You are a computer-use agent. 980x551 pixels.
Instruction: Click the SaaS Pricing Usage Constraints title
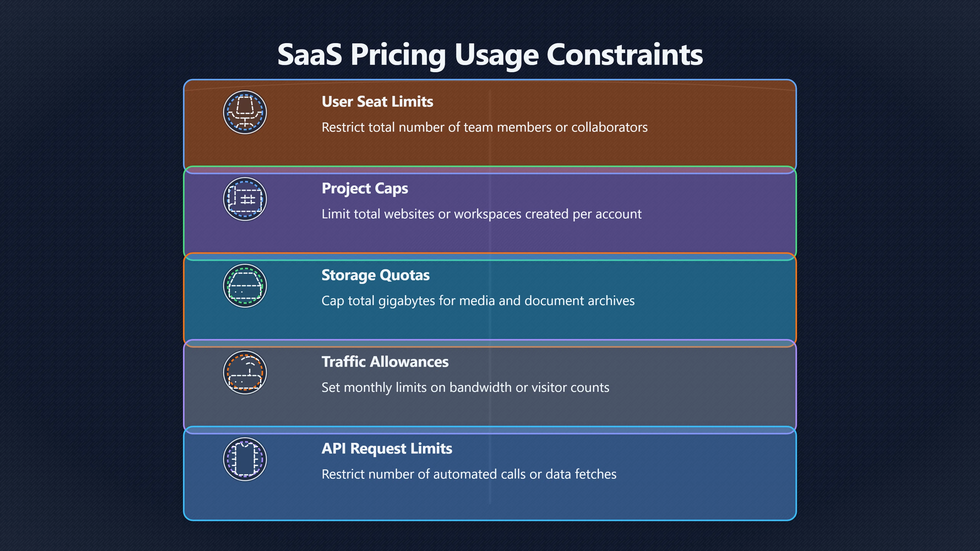490,55
